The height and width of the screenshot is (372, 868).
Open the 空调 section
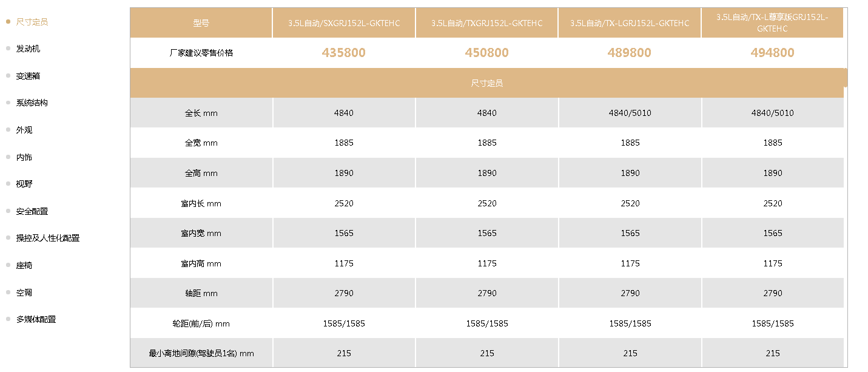point(24,293)
